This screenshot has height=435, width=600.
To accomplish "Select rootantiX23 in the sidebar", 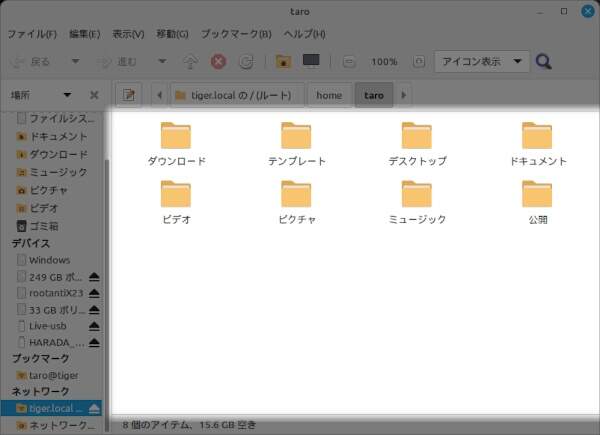I will (50, 293).
